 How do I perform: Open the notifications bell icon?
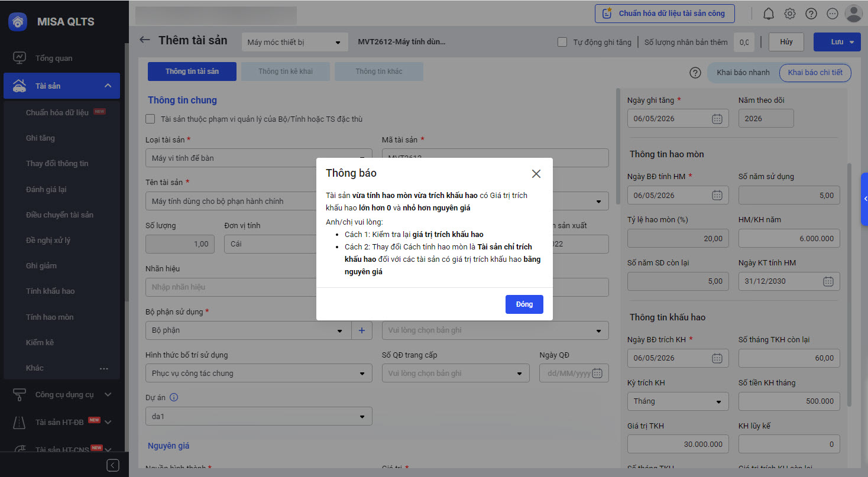tap(769, 14)
